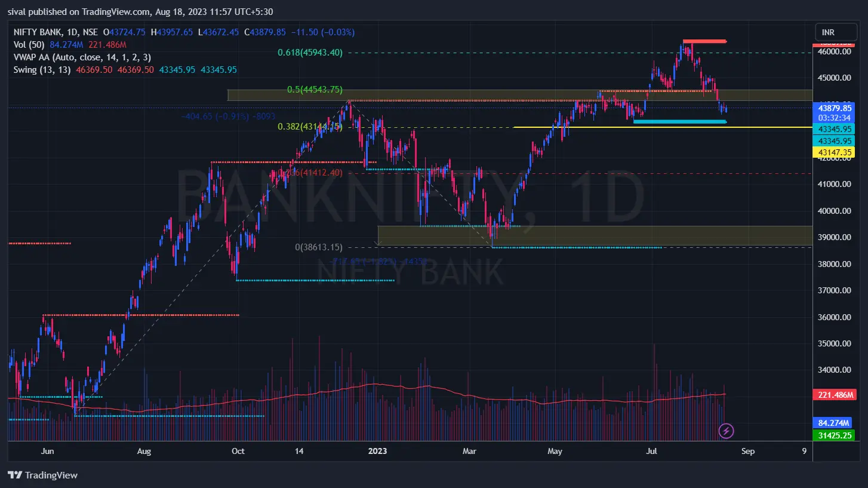Click 221.486M in the Vol legend
This screenshot has width=868, height=488.
coord(107,45)
